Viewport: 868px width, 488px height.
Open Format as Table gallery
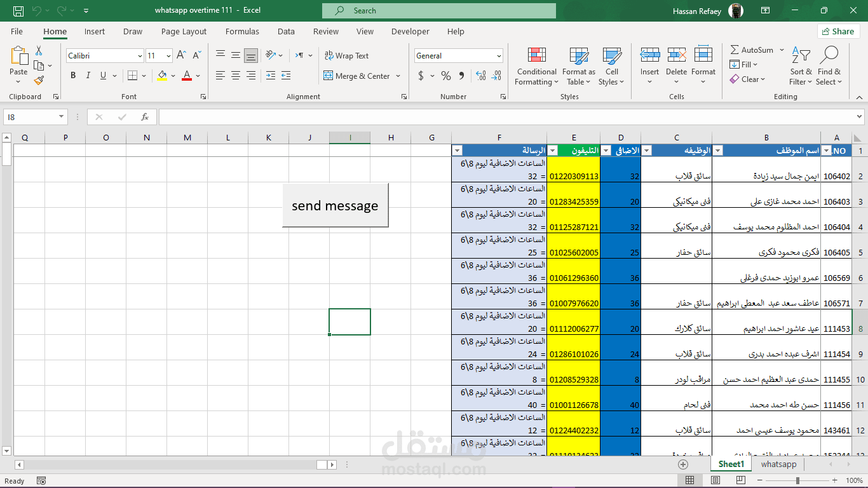coord(579,66)
